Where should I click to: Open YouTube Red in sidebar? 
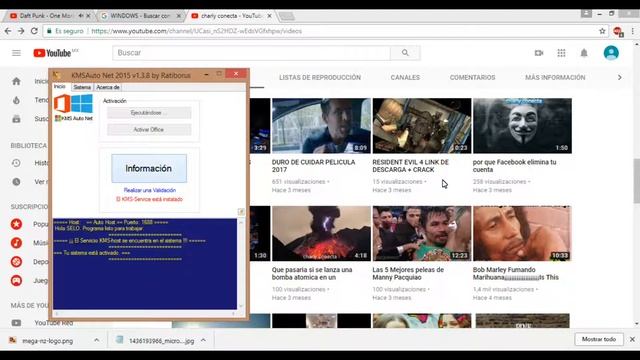(x=54, y=323)
